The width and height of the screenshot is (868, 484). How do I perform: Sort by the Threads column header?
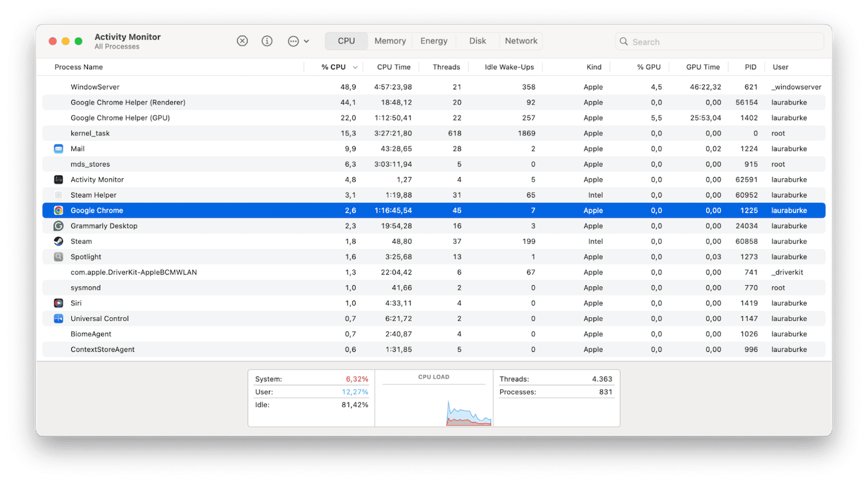[x=446, y=67]
